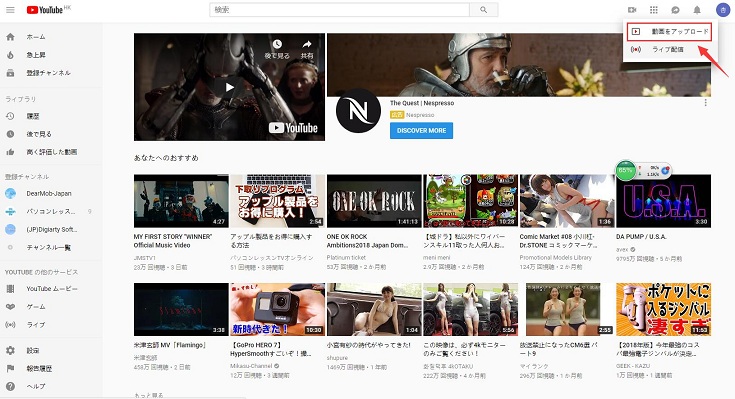Open the video thumbnail with duration 10:28

(471, 201)
